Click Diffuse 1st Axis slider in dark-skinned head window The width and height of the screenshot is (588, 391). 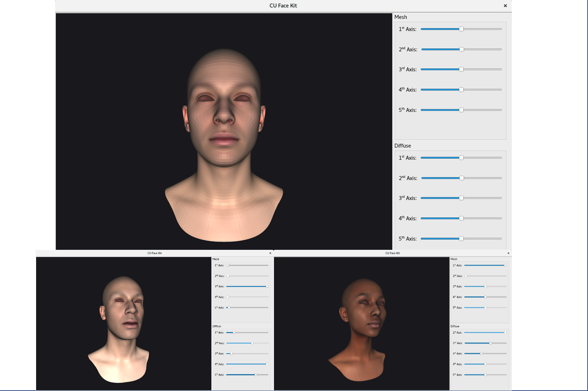click(485, 332)
